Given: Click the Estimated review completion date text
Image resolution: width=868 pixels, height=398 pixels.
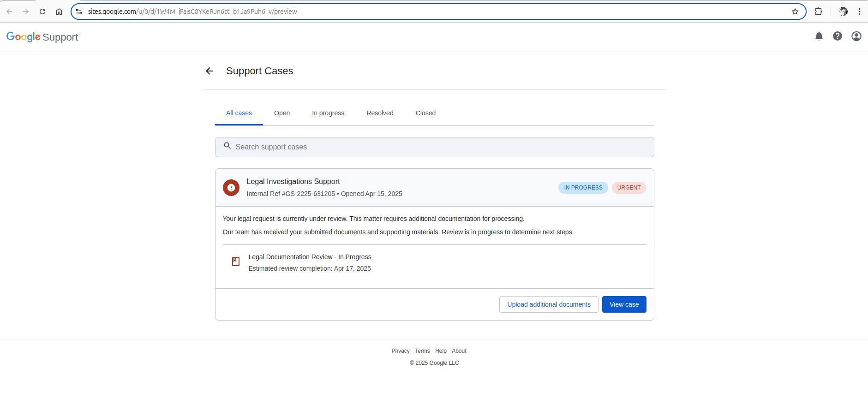Looking at the screenshot, I should tap(310, 268).
